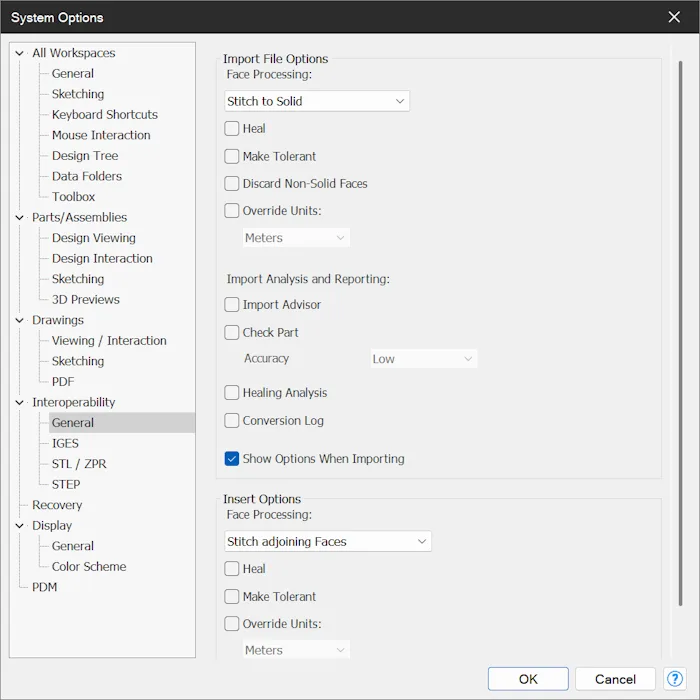This screenshot has width=700, height=700.
Task: Click the Parts/Assemblies tree label
Action: tap(79, 217)
